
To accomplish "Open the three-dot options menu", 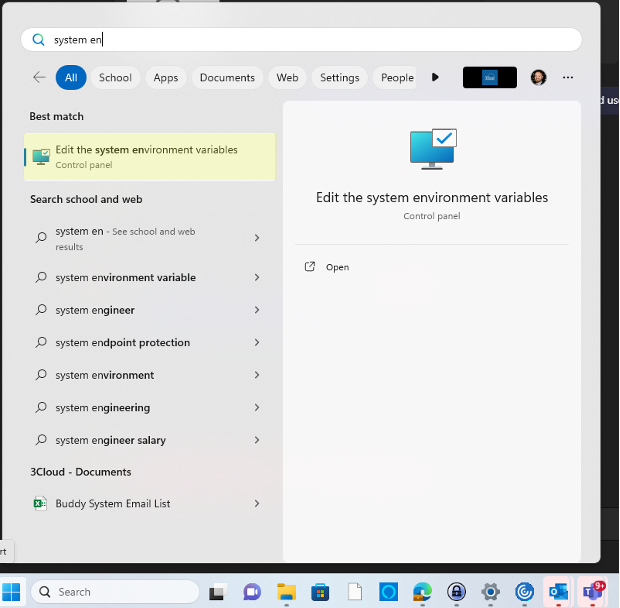I will click(x=568, y=77).
